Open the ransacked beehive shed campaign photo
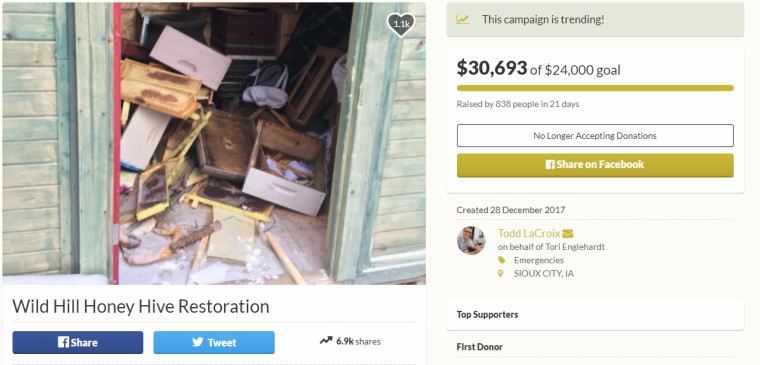Viewport: 760px width, 365px height. point(214,143)
